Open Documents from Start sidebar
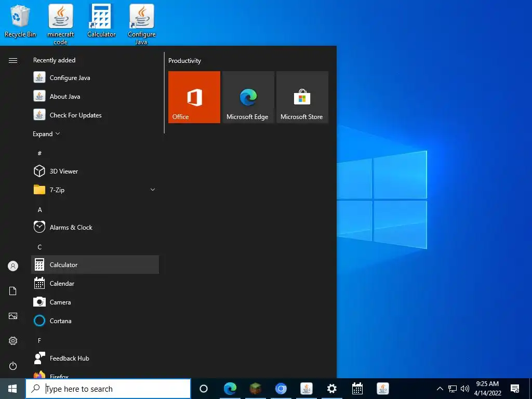The width and height of the screenshot is (532, 399). (x=13, y=291)
